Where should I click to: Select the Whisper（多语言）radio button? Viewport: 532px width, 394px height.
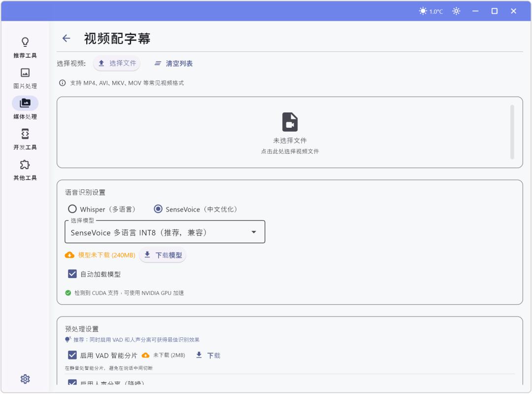pyautogui.click(x=72, y=209)
